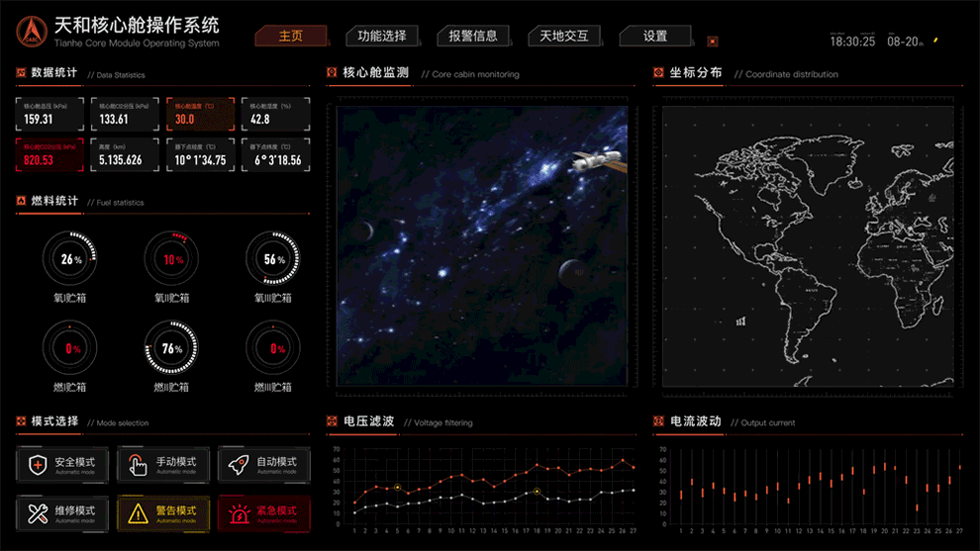980x551 pixels.
Task: Click the 燃料统计 section icon
Action: pyautogui.click(x=21, y=201)
